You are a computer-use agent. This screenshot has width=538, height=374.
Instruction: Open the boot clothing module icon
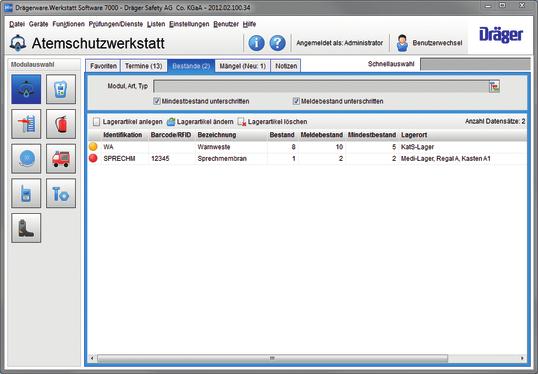coord(26,228)
